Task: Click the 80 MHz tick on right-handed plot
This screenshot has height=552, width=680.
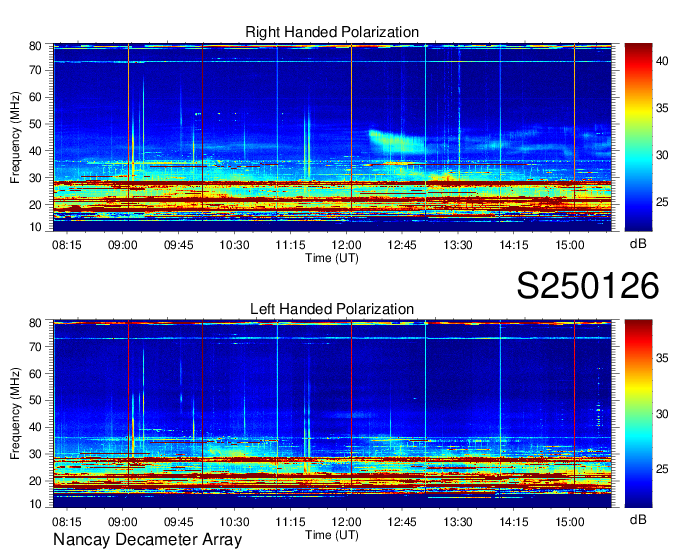Action: pos(35,46)
